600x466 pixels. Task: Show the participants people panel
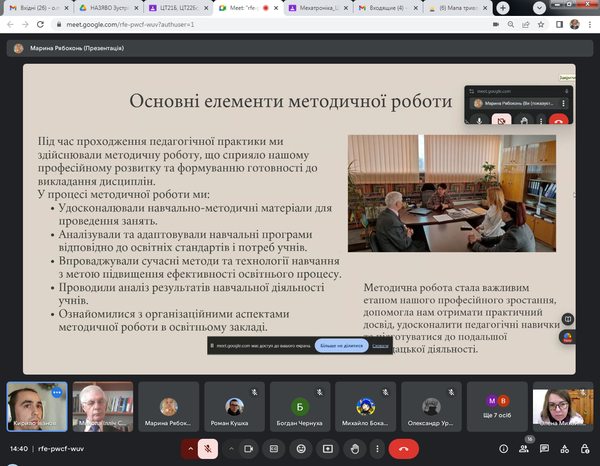point(524,449)
